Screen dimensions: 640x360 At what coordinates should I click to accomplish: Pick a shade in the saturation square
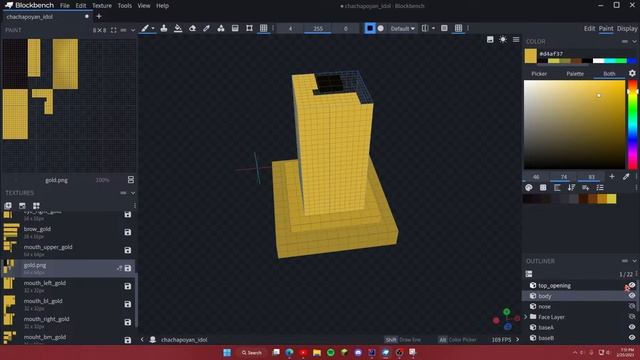pyautogui.click(x=574, y=124)
